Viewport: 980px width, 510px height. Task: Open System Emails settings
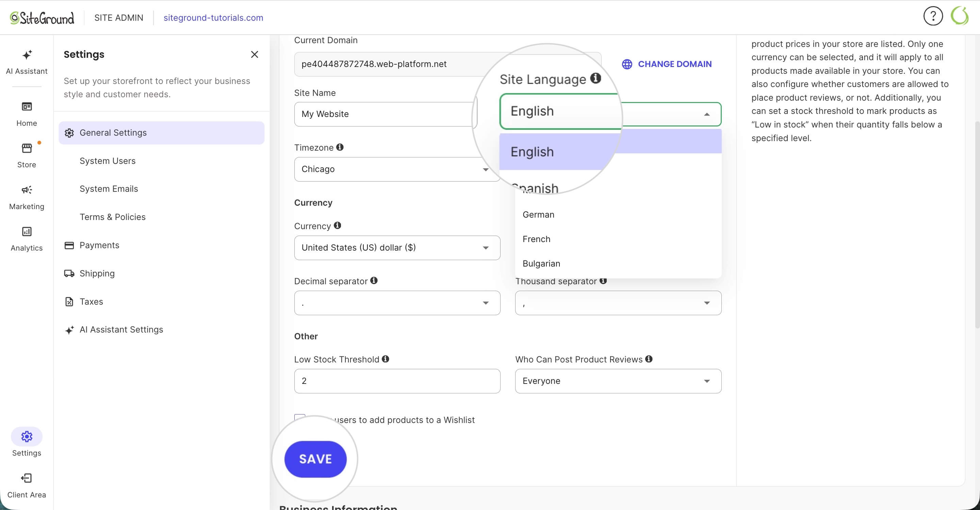(x=109, y=189)
